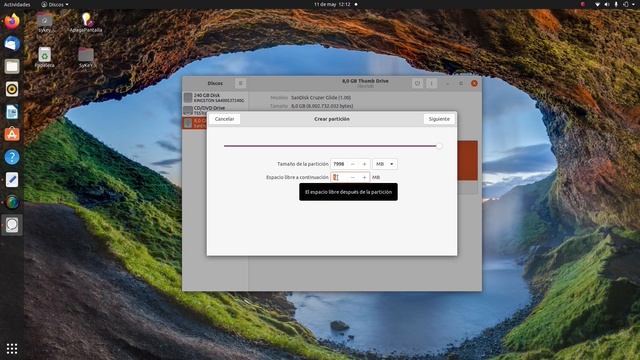The width and height of the screenshot is (640, 360).
Task: Open the desktop folder beside Papelera
Action: [86, 57]
